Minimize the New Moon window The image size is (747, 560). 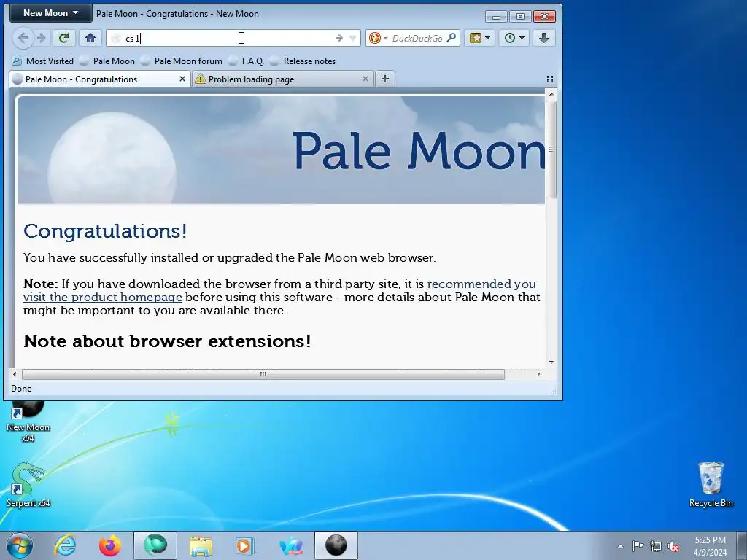pos(496,17)
